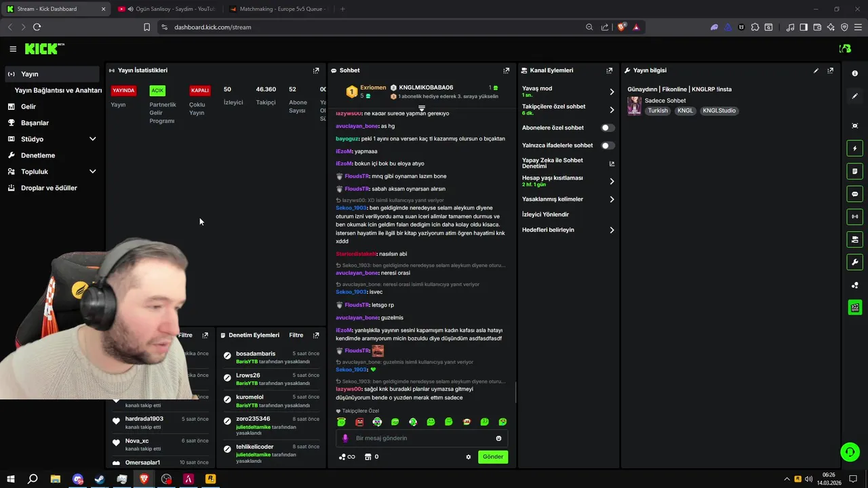Image resolution: width=868 pixels, height=488 pixels.
Task: Click the Brave Shields icon in address bar
Action: [x=621, y=27]
